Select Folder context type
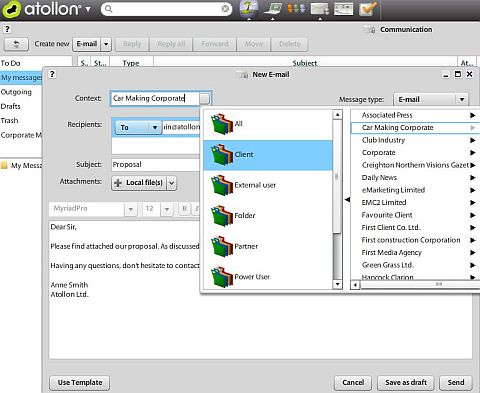480x393 pixels. click(x=267, y=216)
